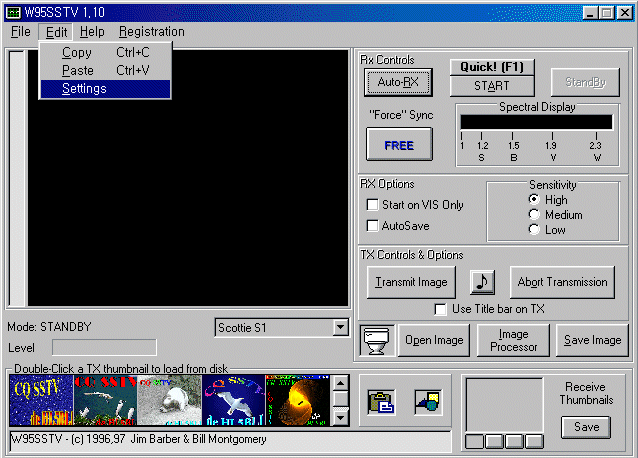Click thumbnail scrollbar down arrow
638x458 pixels.
click(x=341, y=418)
